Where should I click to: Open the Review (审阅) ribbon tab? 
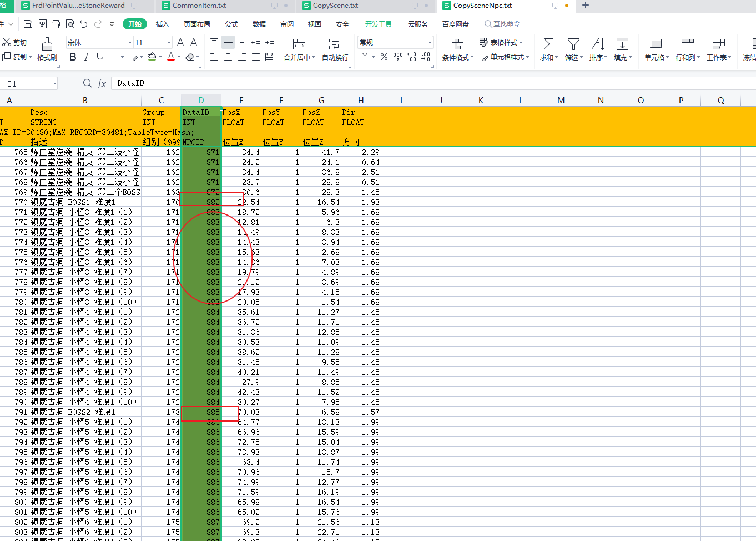[x=287, y=24]
